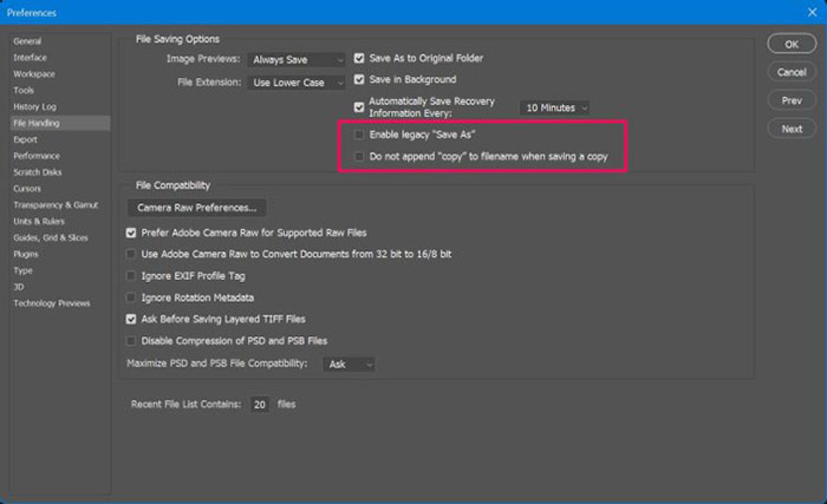Select the 3D preferences category

pos(19,287)
